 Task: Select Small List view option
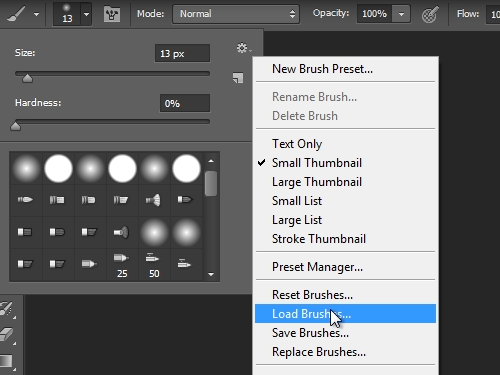tap(346, 201)
